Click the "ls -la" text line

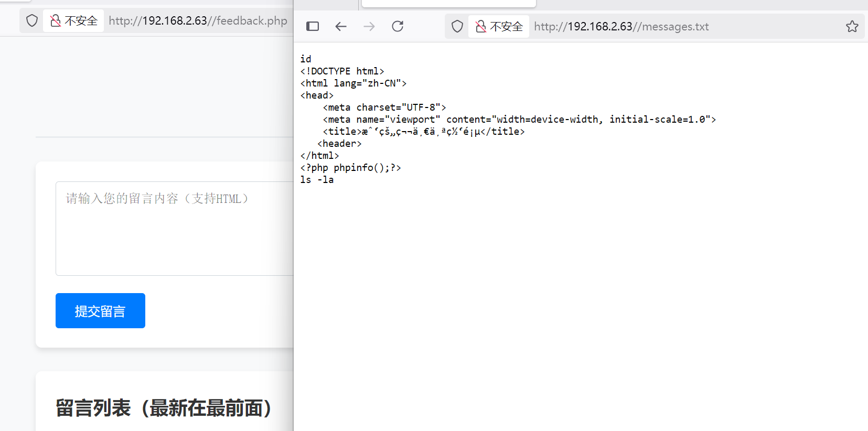point(317,180)
